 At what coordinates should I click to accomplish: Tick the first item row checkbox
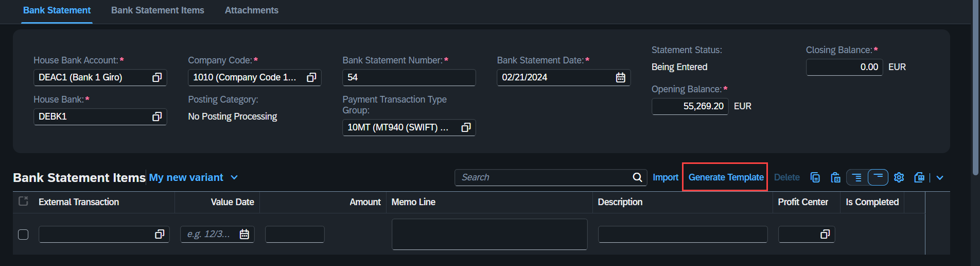[23, 235]
